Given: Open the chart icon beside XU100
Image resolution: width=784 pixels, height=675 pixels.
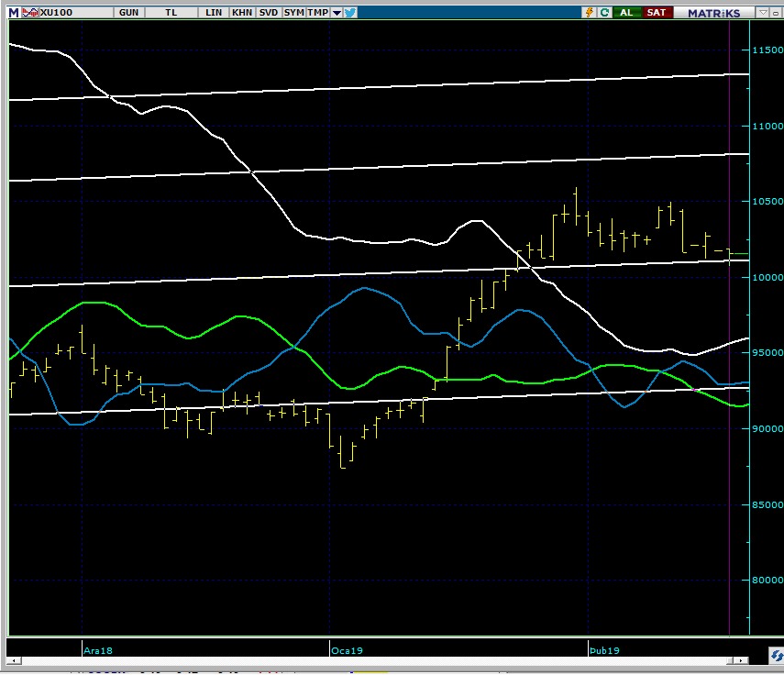Looking at the screenshot, I should 31,13.
